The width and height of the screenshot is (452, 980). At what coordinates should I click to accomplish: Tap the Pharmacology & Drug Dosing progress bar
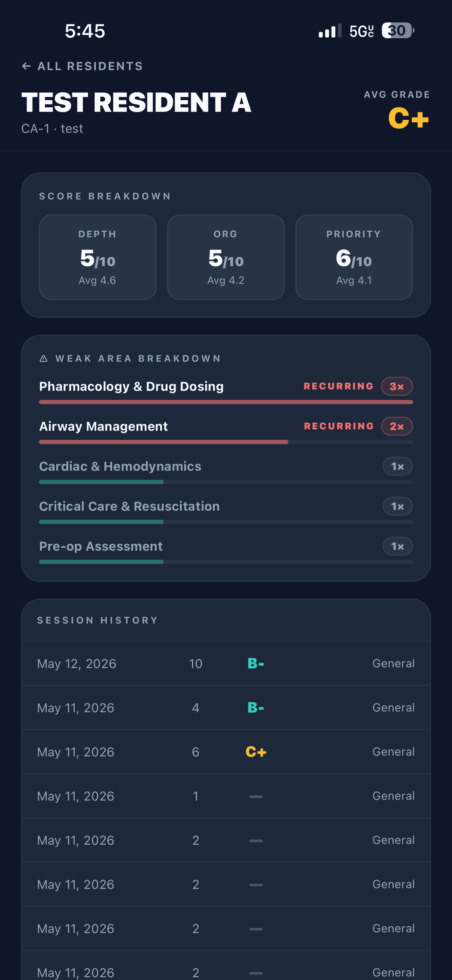(226, 402)
